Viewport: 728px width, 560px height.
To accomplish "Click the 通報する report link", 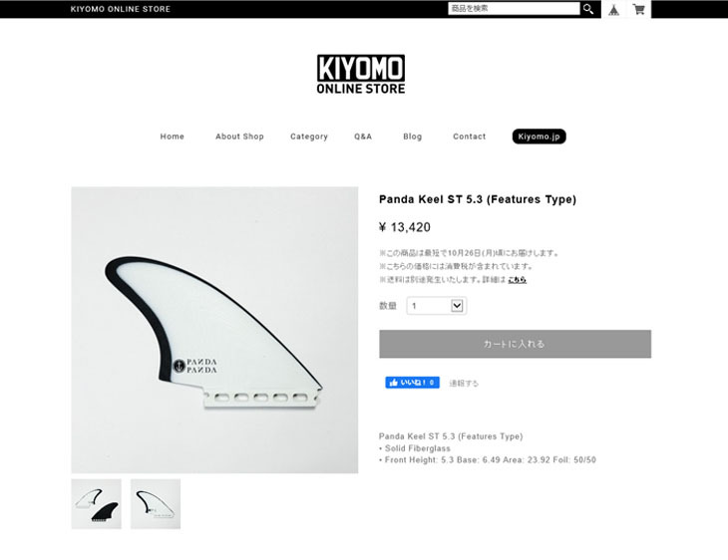I will [464, 384].
